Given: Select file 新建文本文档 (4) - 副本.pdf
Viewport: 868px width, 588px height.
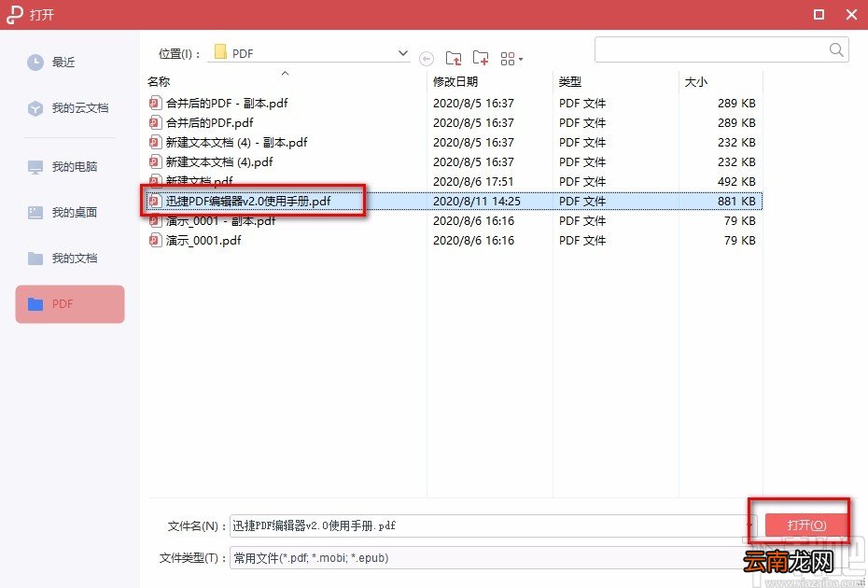Looking at the screenshot, I should [236, 142].
